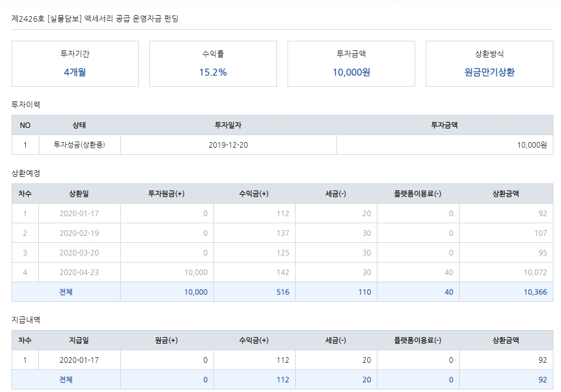Click repayment amount 95 in the 2020-03-20 row
This screenshot has height=392, width=561.
click(543, 252)
